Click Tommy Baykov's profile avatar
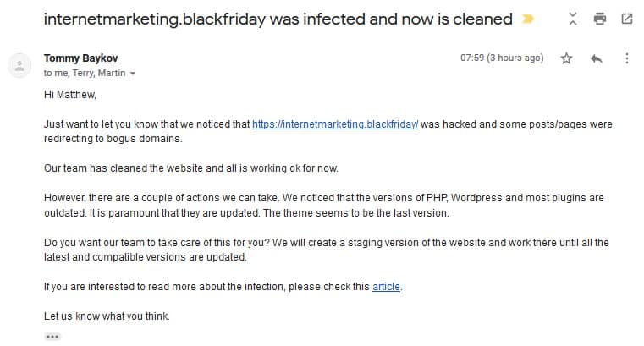Screen dimensions: 644x346 click(x=19, y=64)
